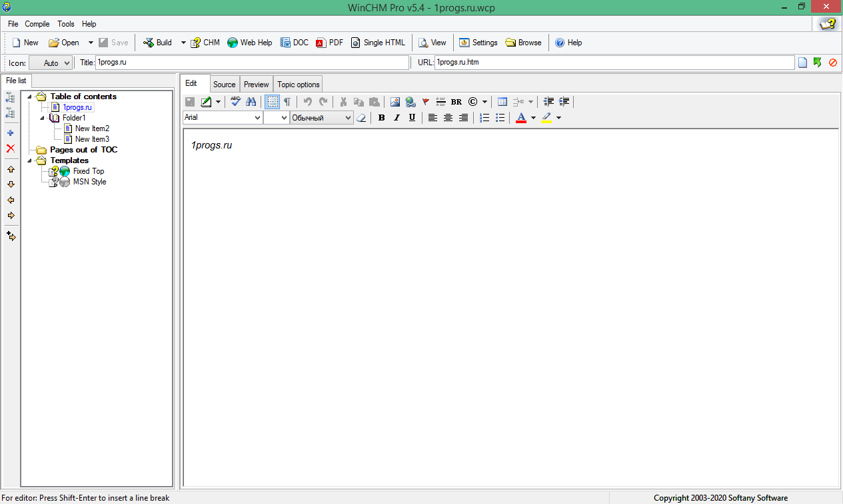Open the Icon Auto dropdown
Image resolution: width=843 pixels, height=504 pixels.
(x=51, y=63)
